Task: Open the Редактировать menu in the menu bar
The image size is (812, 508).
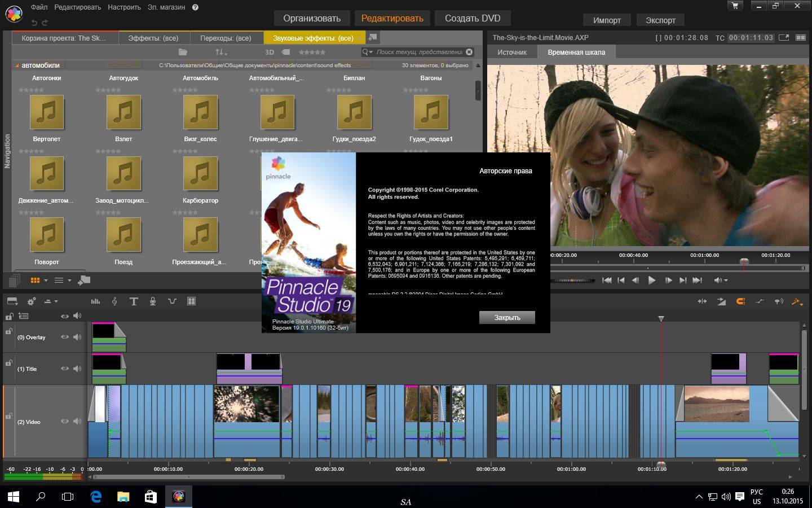Action: (x=78, y=7)
